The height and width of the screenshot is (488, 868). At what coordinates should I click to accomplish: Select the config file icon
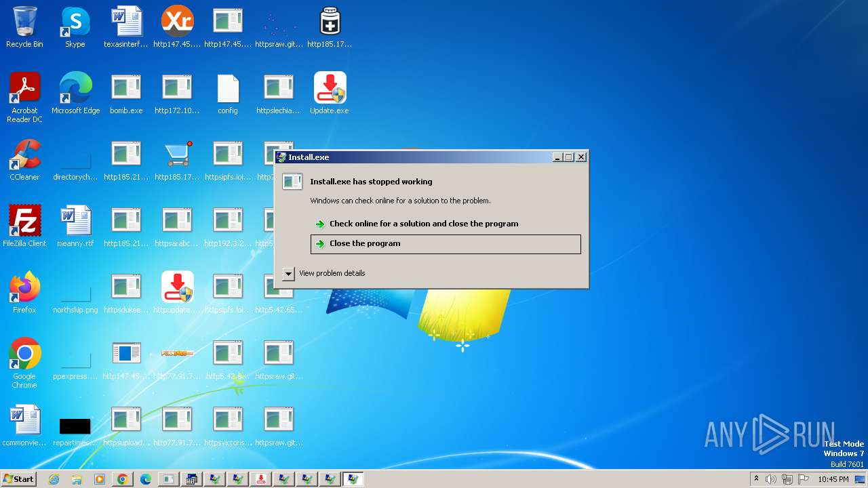[x=228, y=94]
